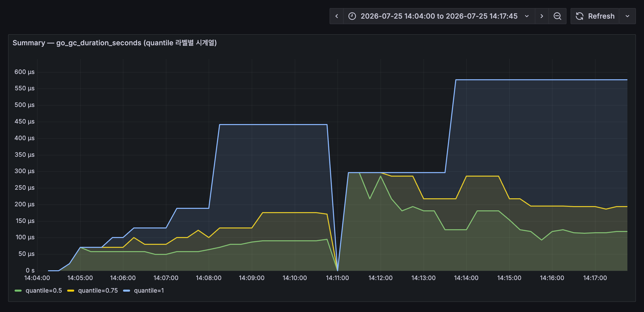Screen dimensions: 644x312
Task: Shift time range forward with right arrow
Action: [x=542, y=16]
